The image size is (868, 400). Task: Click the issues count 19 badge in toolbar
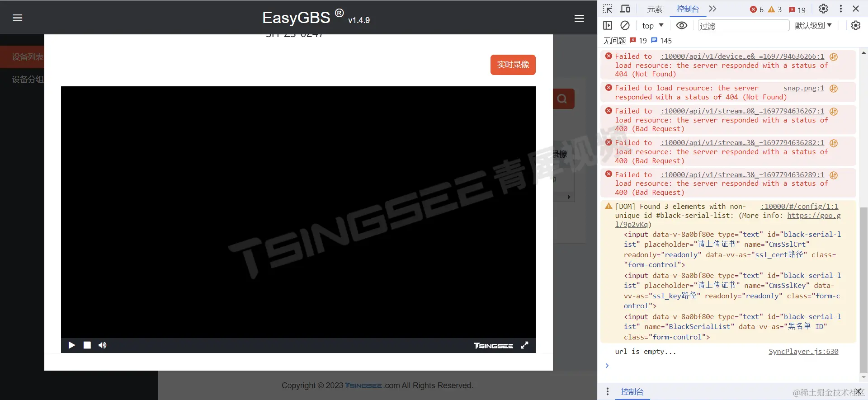point(797,9)
